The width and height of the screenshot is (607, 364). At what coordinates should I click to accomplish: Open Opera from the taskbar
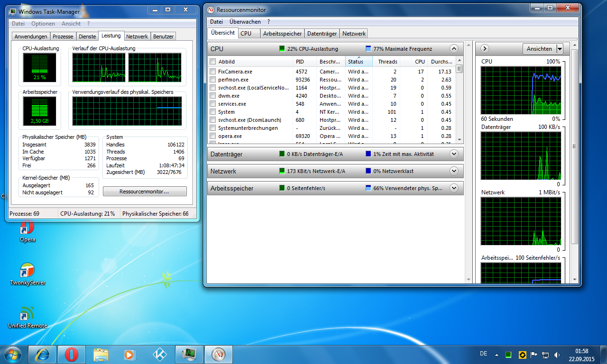(x=72, y=354)
